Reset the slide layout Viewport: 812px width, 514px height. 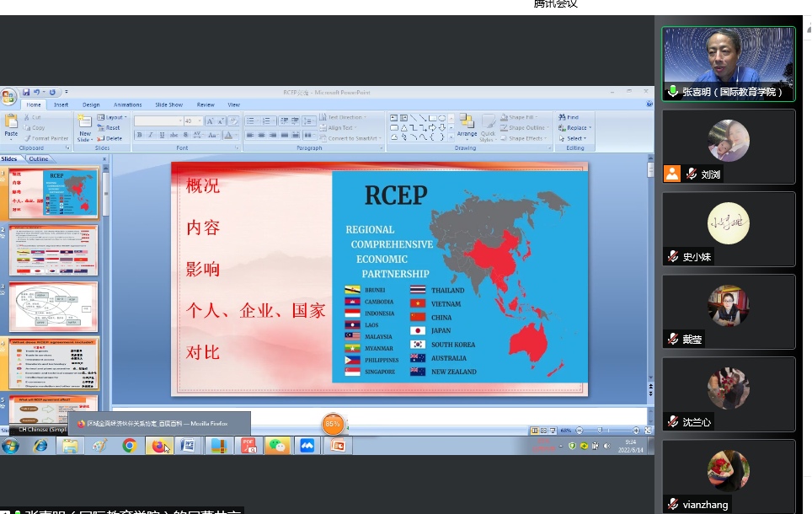[109, 128]
